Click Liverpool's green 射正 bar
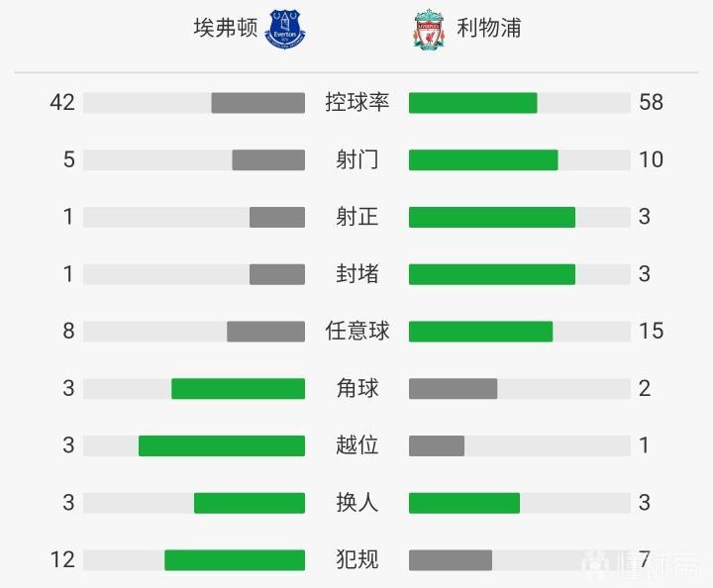 coord(492,218)
